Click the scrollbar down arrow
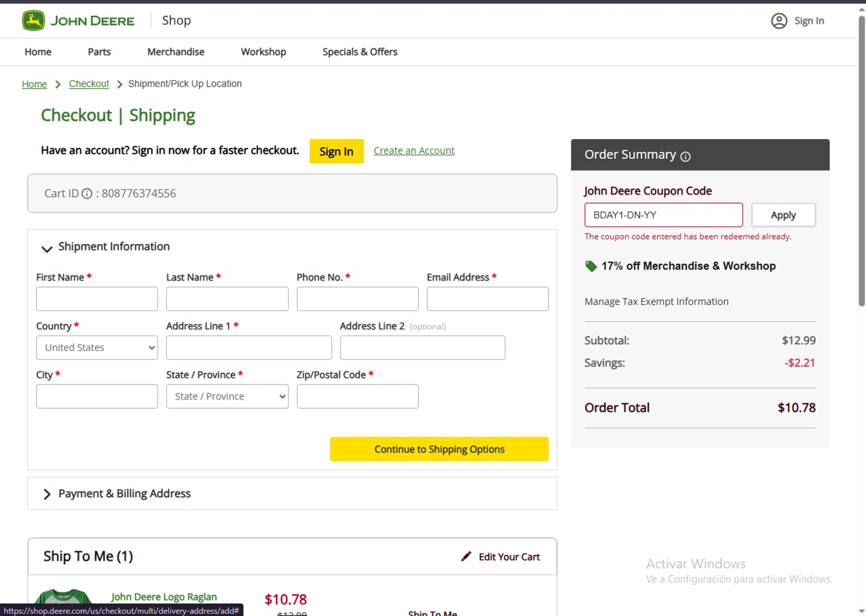 [x=861, y=611]
